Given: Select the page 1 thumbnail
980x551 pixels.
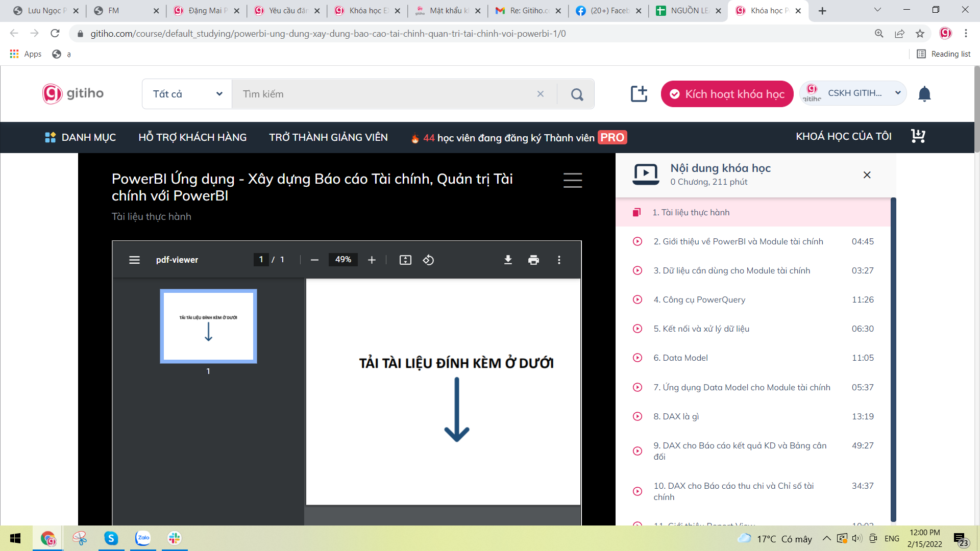Looking at the screenshot, I should pyautogui.click(x=208, y=327).
